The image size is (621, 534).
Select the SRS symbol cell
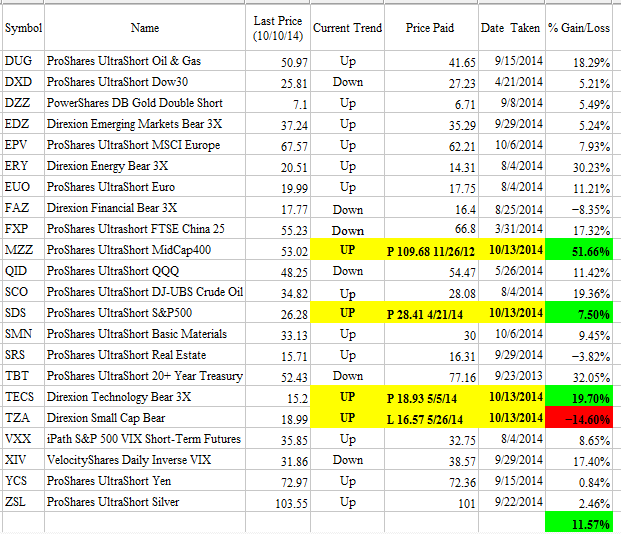pyautogui.click(x=23, y=355)
